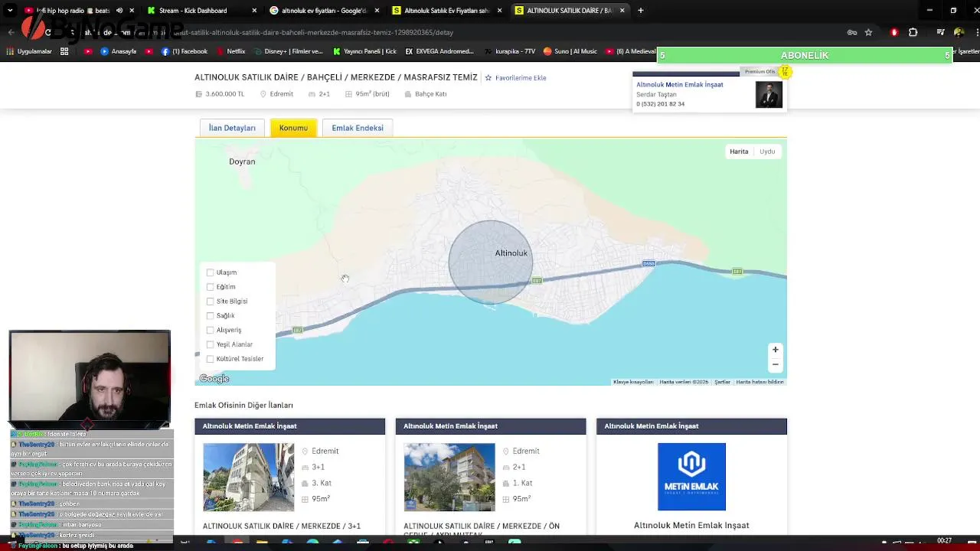
Task: Click the Google logo on the map
Action: (x=214, y=379)
